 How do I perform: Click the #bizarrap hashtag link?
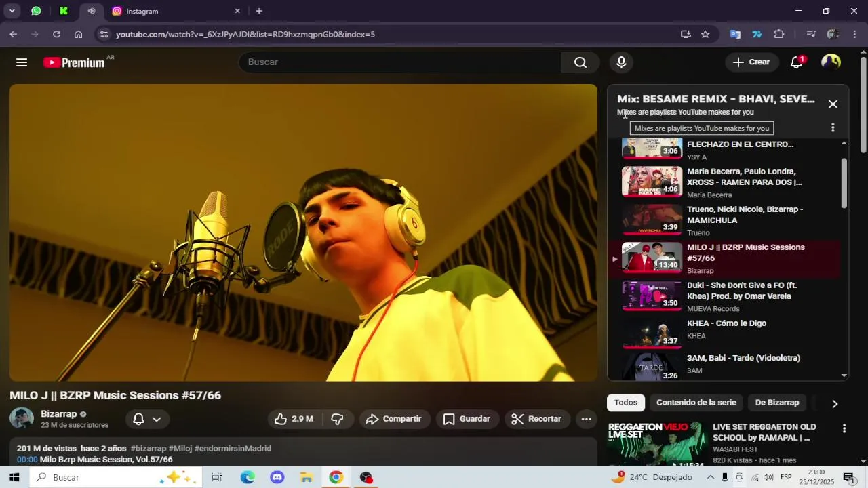tap(148, 449)
